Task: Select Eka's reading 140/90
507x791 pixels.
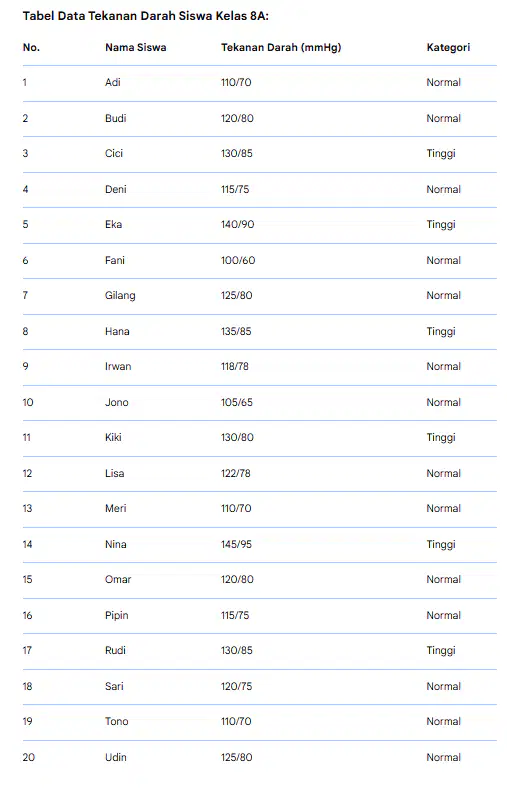Action: coord(238,224)
